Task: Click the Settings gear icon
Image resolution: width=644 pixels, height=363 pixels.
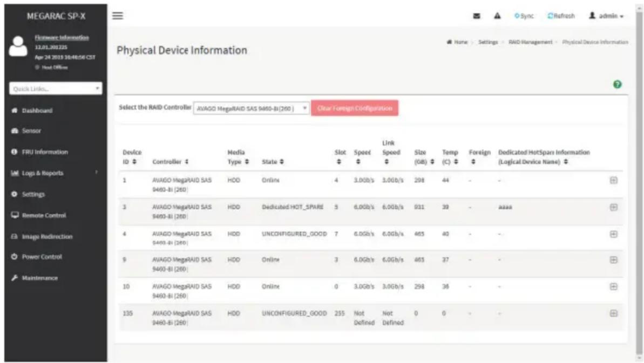Action: (15, 194)
